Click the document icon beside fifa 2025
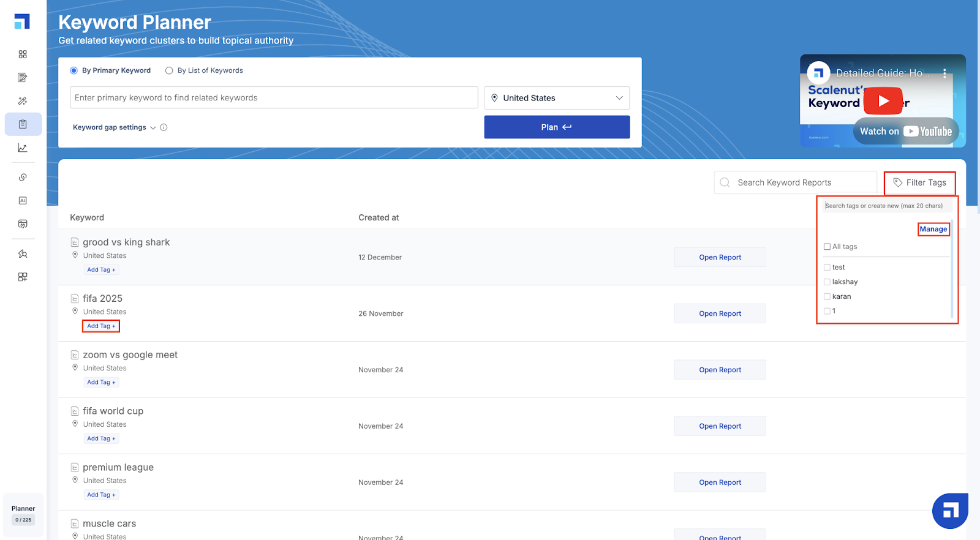Screen dimensions: 980x540 pyautogui.click(x=75, y=299)
